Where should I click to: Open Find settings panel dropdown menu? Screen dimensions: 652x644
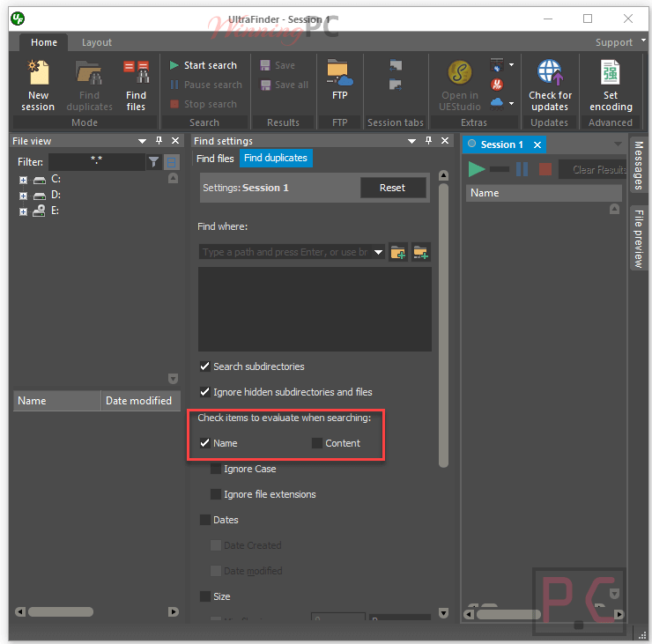(x=411, y=141)
